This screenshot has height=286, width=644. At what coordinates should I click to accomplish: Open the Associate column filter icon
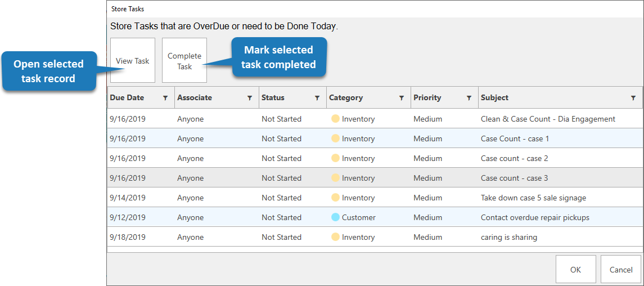point(250,98)
